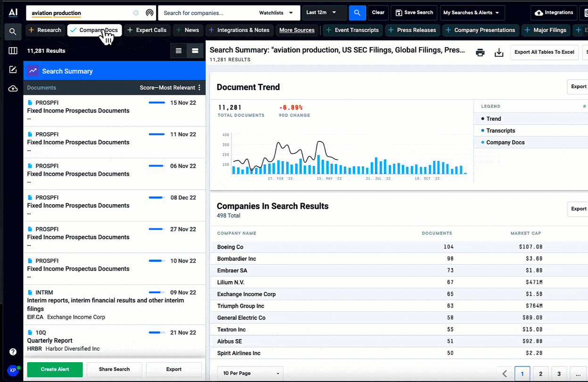The height and width of the screenshot is (382, 588).
Task: Open the help question mark icon
Action: coord(13,352)
